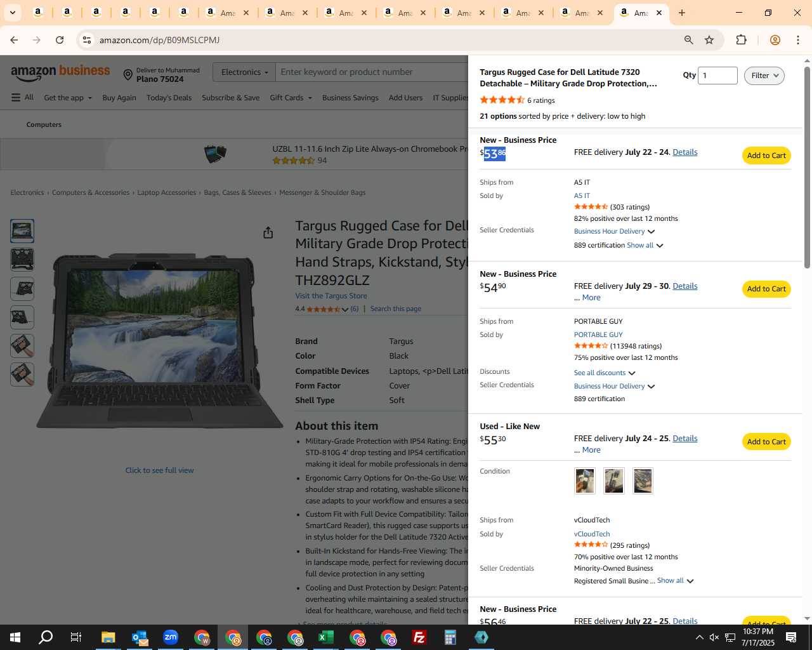
Task: Focus the keyword or product number search field
Action: pyautogui.click(x=372, y=72)
